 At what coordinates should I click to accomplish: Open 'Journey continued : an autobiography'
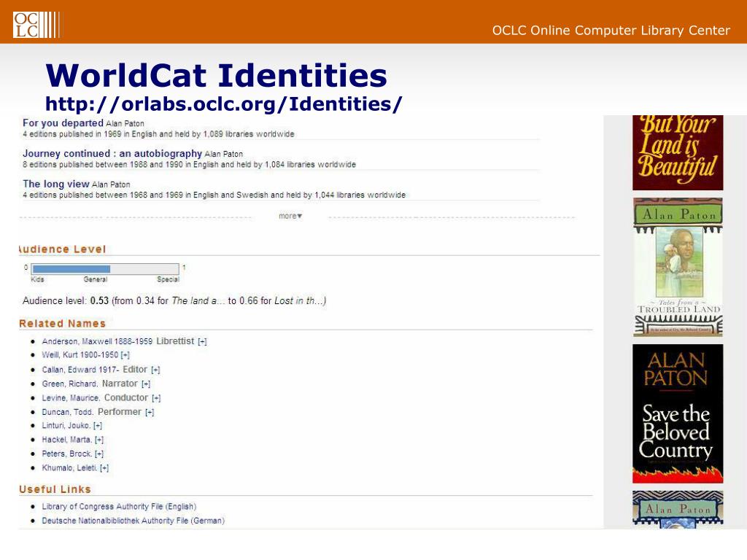(x=112, y=153)
